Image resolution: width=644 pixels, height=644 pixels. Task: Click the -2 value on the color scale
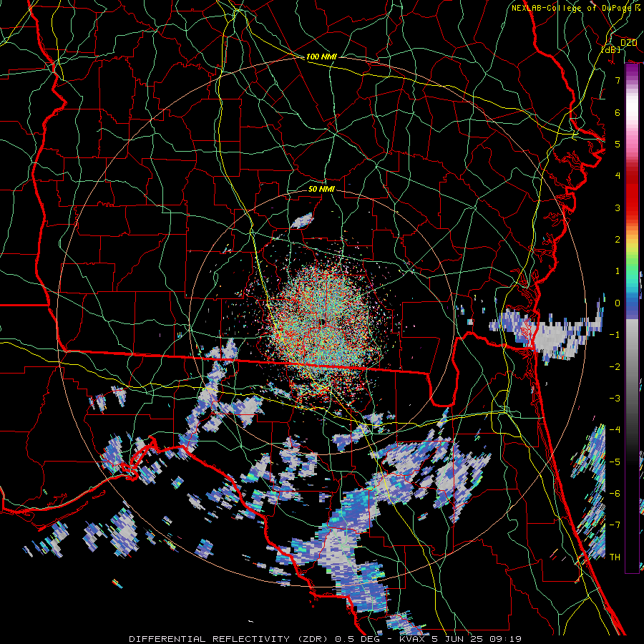pos(615,367)
